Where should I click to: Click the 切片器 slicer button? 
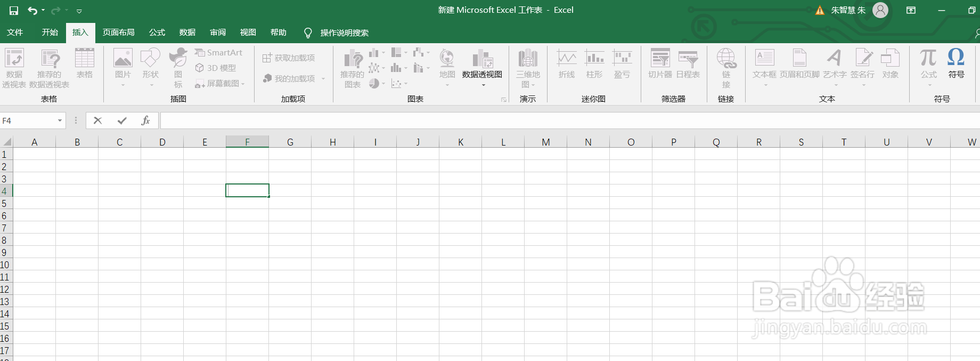660,64
